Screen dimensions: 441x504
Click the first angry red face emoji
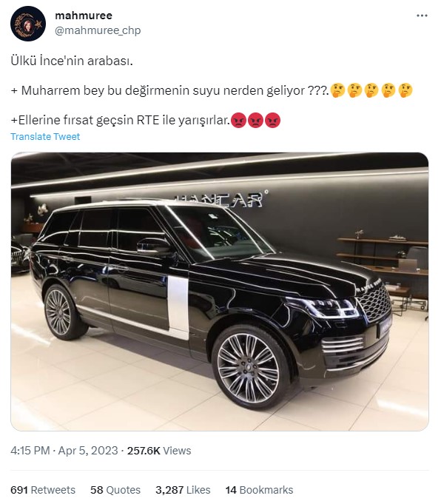[x=238, y=120]
